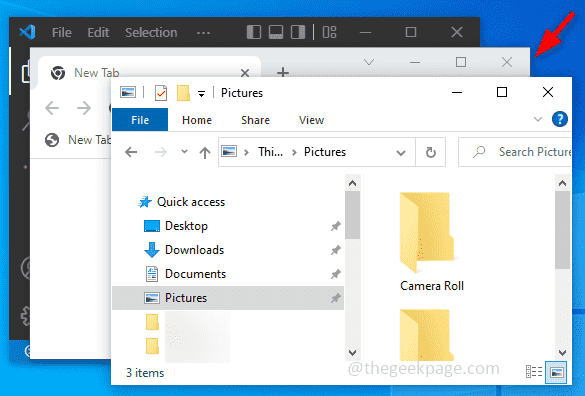Select Quick access in navigation pane
Screen dimensions: 585x396
(x=191, y=202)
